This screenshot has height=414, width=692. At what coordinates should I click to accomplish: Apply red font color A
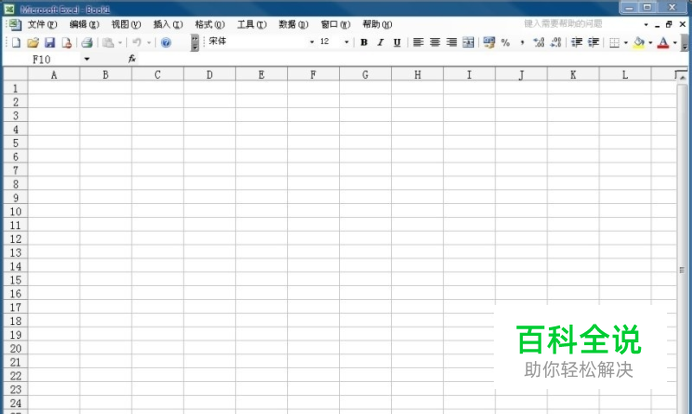tap(663, 42)
